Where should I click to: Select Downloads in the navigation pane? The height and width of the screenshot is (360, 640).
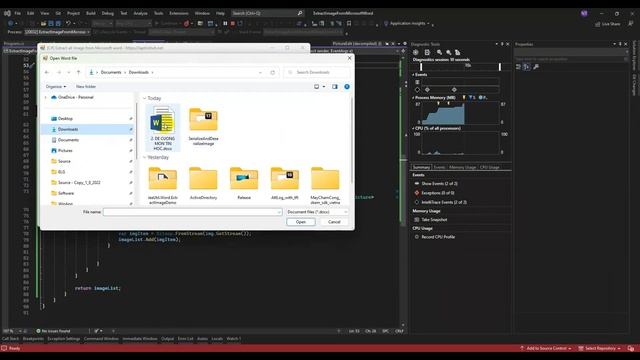(87, 129)
